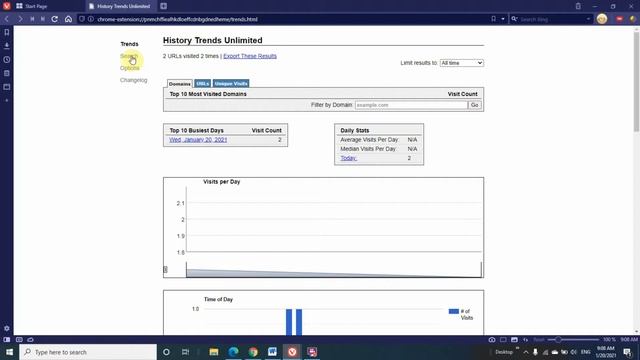Viewport: 640px width, 360px height.
Task: Bookmark this page with bookmark icon
Action: pos(493,19)
